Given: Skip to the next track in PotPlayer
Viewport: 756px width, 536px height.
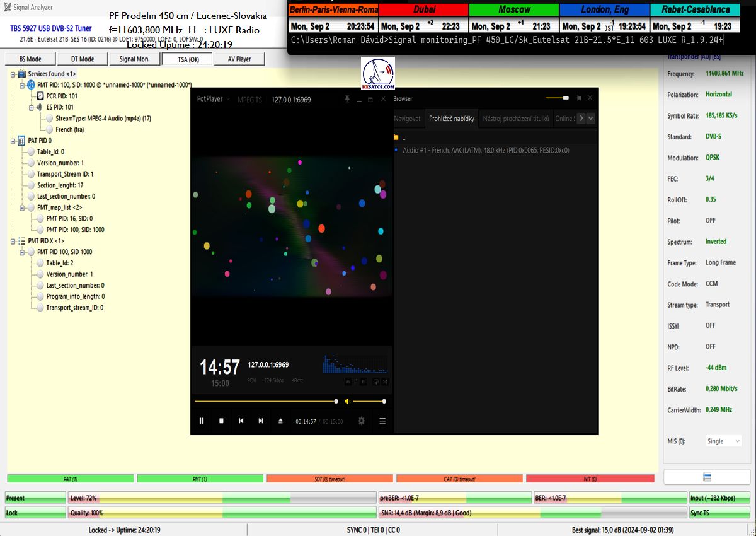Looking at the screenshot, I should click(x=261, y=421).
